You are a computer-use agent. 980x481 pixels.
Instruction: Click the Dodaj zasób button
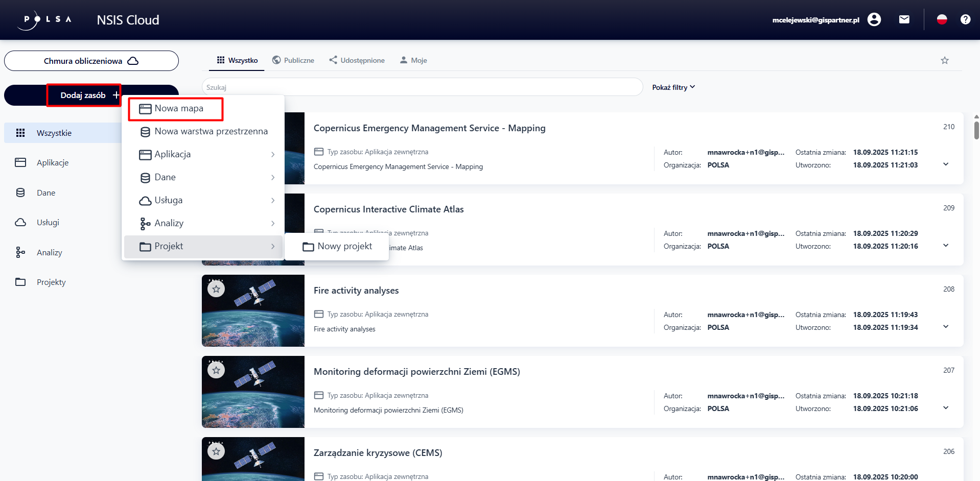point(84,95)
